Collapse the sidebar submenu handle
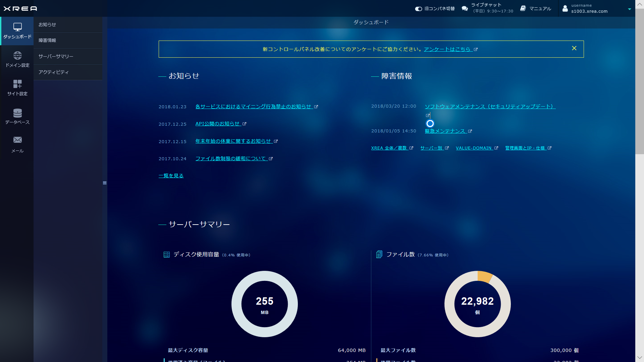The image size is (644, 362). coord(105,183)
